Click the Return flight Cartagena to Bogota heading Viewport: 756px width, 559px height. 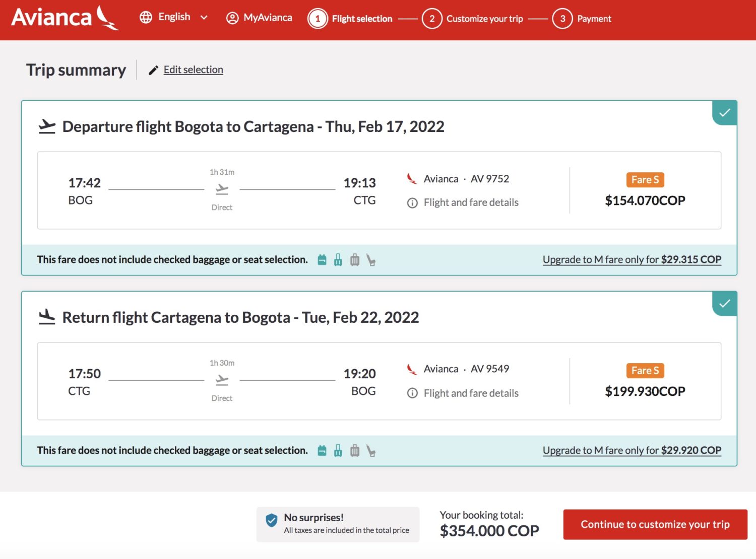241,317
